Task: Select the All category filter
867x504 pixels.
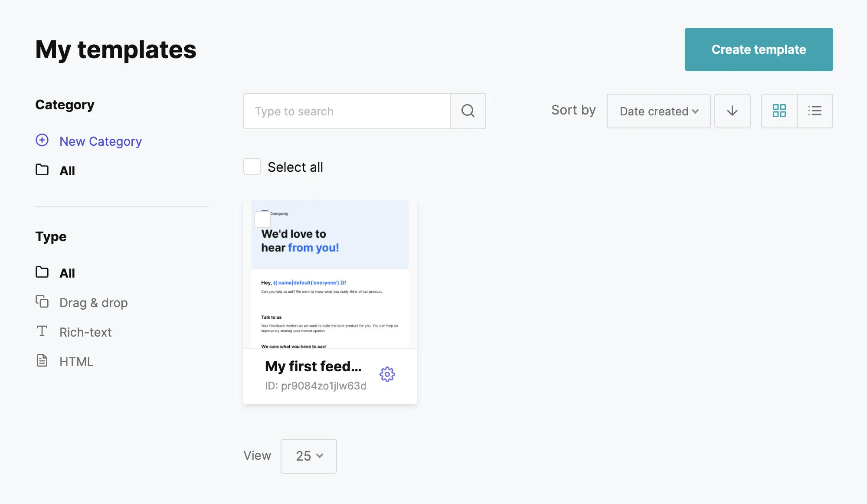Action: (67, 171)
